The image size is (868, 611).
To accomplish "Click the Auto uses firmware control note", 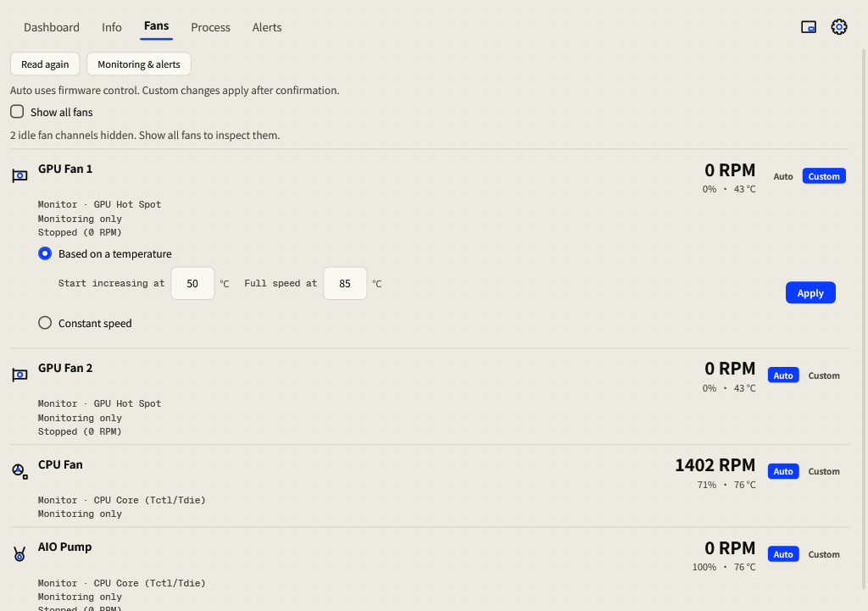I will click(175, 90).
